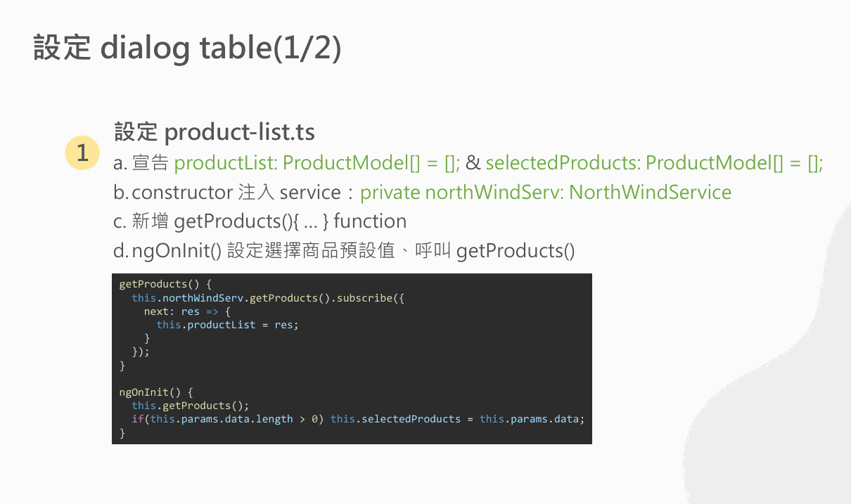The width and height of the screenshot is (851, 504).
Task: Click the green "productList: ProductModel[] = [];" text
Action: tap(317, 163)
